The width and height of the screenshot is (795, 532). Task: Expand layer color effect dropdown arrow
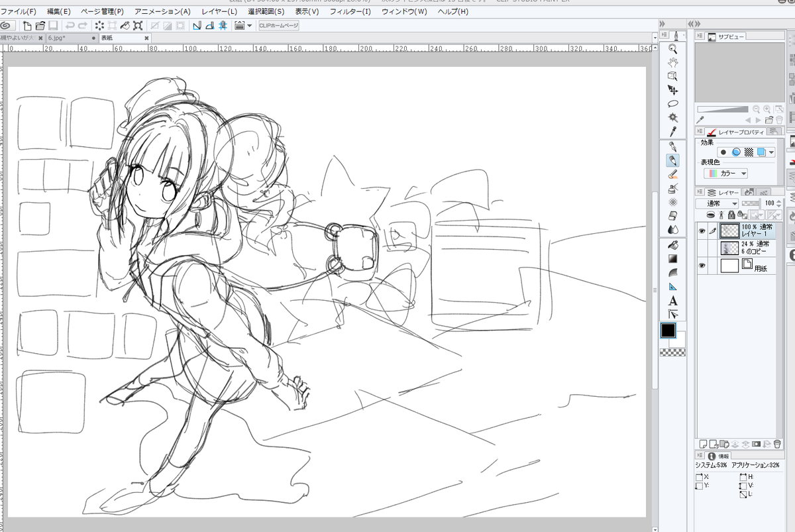click(771, 152)
